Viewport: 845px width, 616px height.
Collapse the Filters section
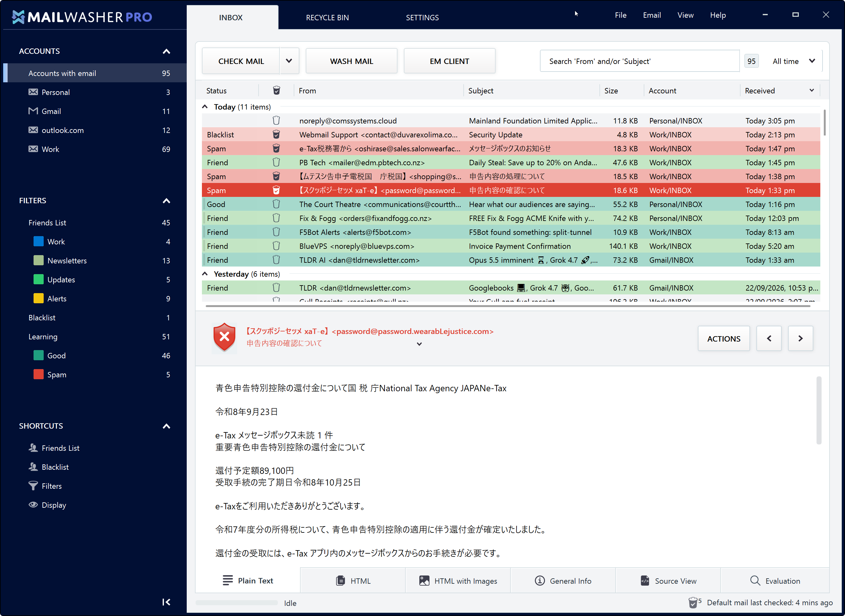pos(166,201)
